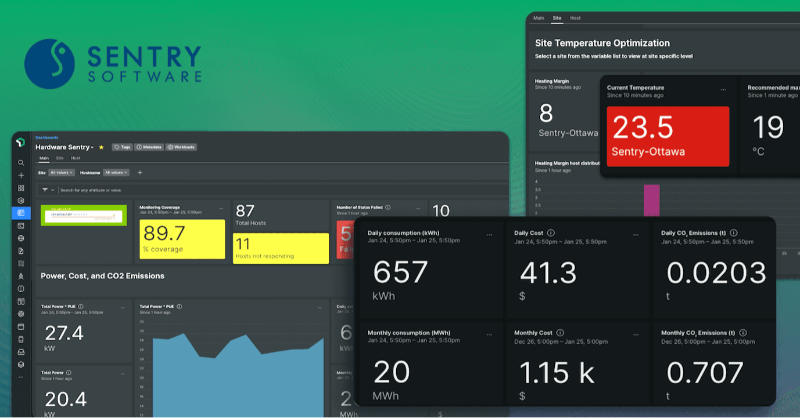Select Site tab in Site Temperature window

(557, 18)
